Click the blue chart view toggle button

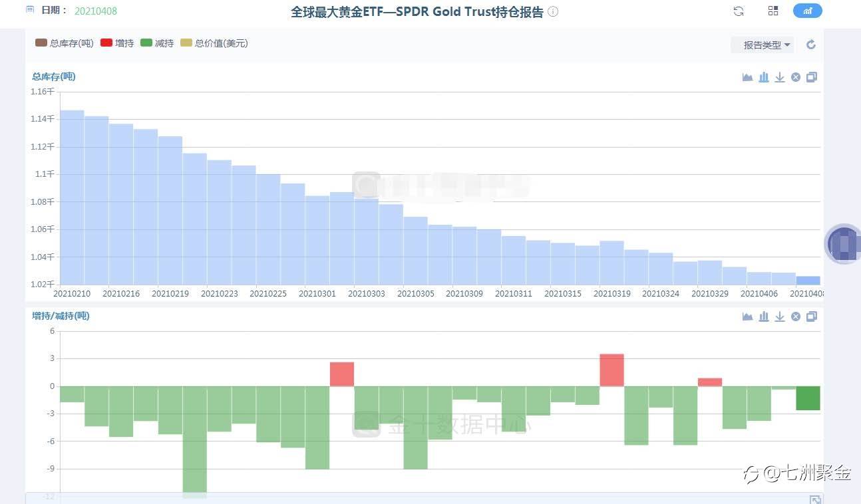807,11
